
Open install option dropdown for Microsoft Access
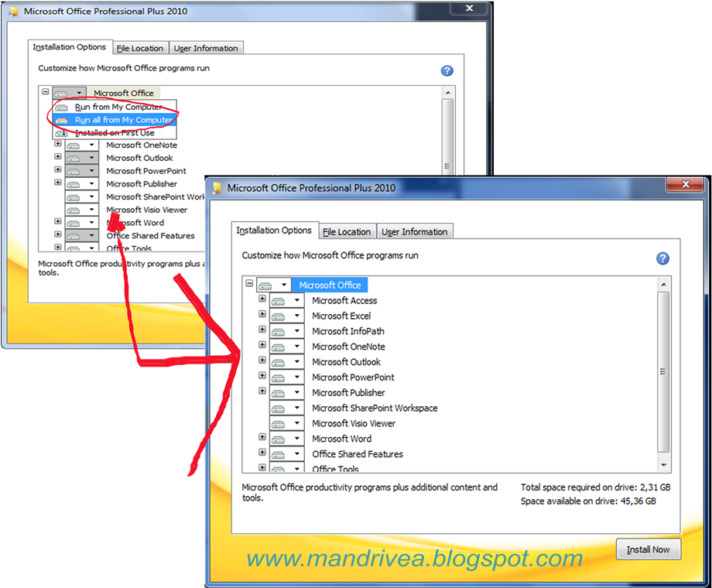(287, 301)
